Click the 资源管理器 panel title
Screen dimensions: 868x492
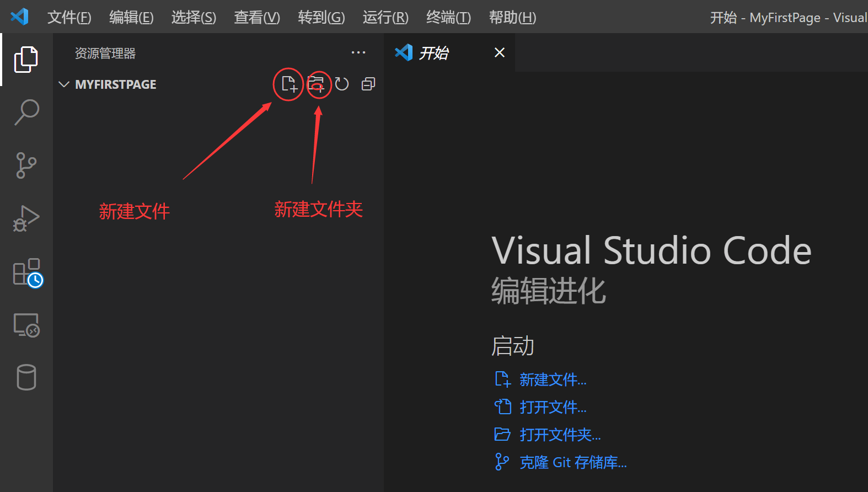pyautogui.click(x=105, y=54)
